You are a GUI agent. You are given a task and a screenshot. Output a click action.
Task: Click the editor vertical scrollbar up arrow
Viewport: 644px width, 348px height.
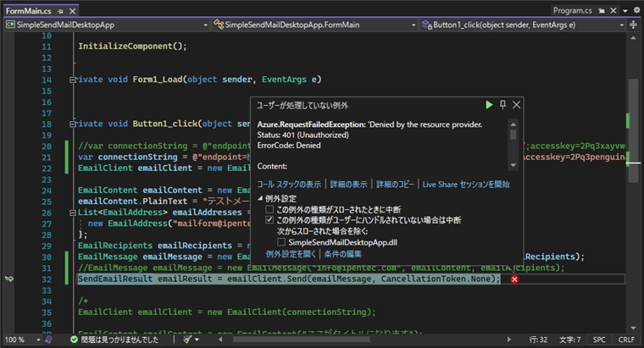633,38
